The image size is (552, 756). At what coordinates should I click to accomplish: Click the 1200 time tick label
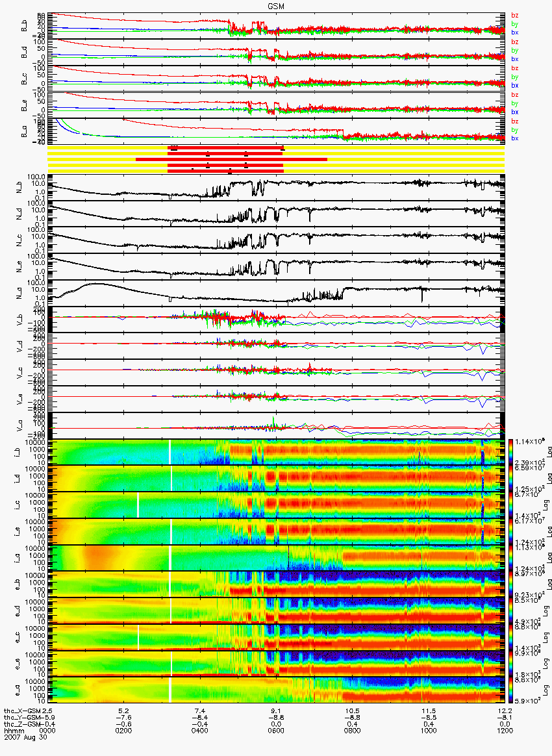[x=505, y=731]
